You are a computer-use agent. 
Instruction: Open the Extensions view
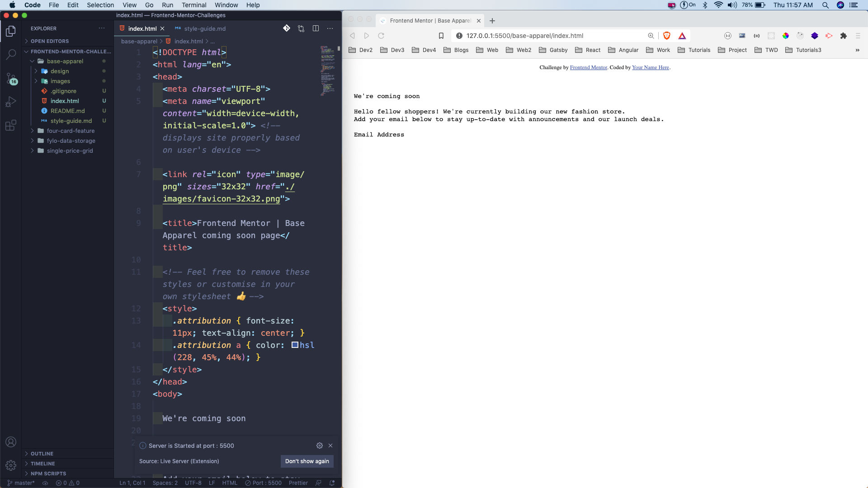pyautogui.click(x=11, y=125)
